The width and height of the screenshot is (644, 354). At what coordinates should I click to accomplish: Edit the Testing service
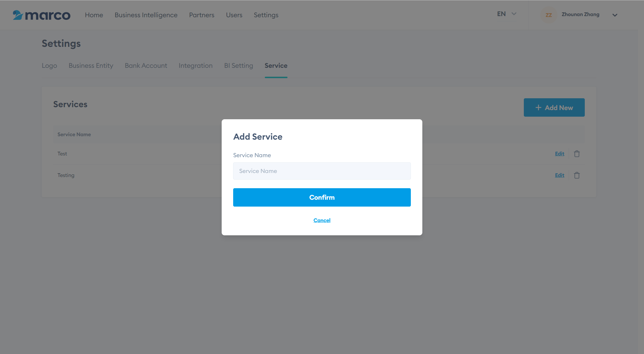point(559,175)
